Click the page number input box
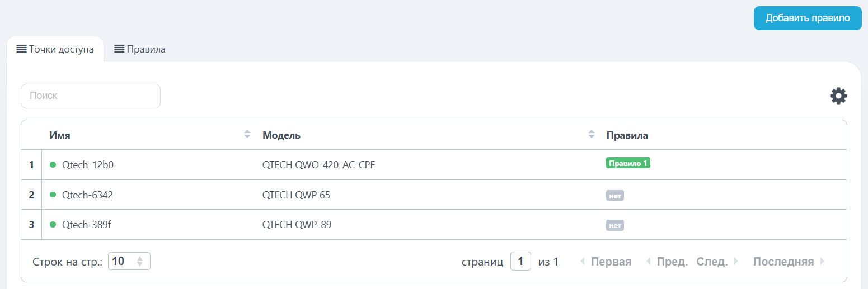 coord(520,261)
